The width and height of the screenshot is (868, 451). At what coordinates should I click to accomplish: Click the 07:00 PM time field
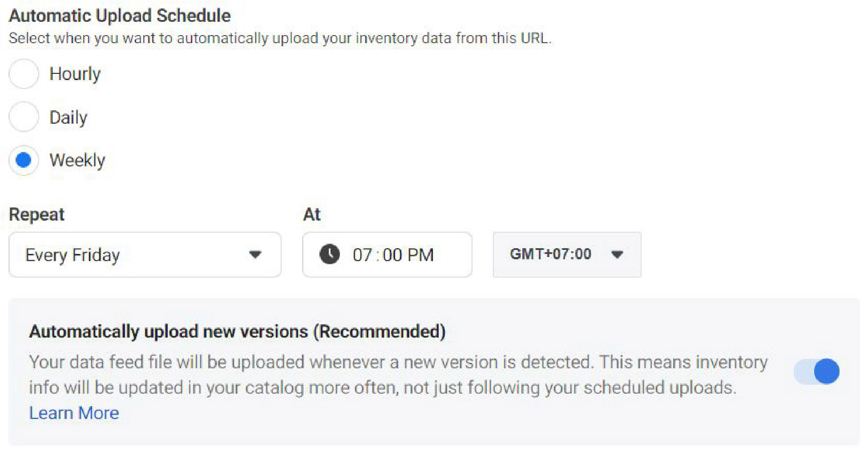[387, 254]
